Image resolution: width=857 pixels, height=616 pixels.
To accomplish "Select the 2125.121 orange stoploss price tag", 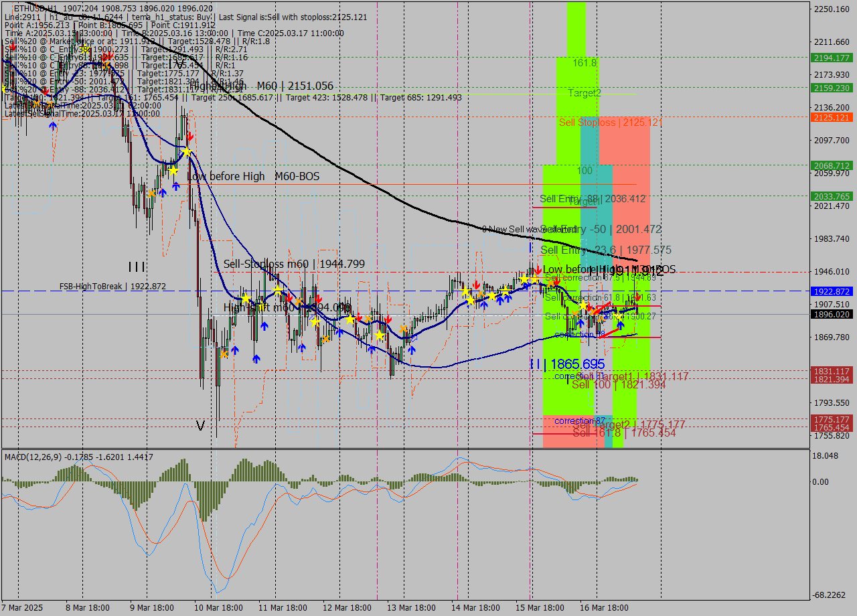I will pyautogui.click(x=831, y=117).
